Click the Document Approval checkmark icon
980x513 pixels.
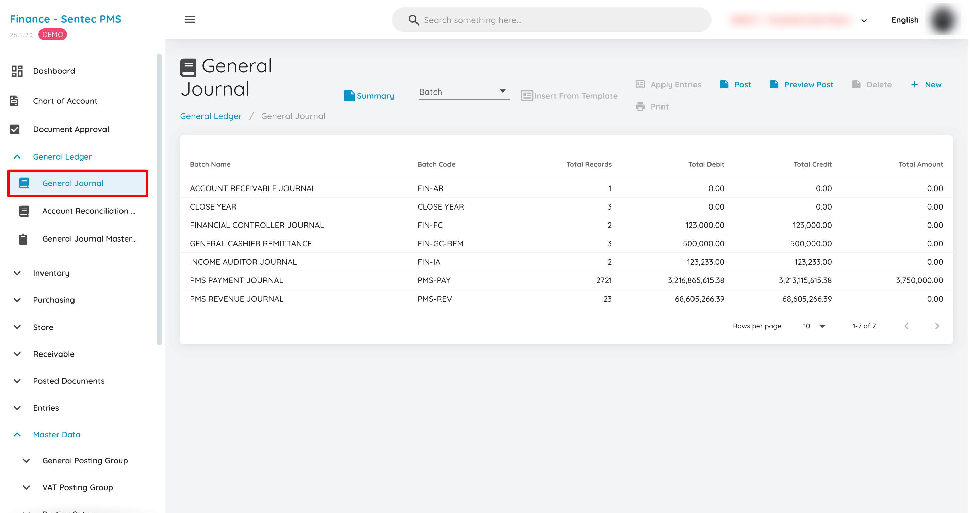tap(14, 129)
